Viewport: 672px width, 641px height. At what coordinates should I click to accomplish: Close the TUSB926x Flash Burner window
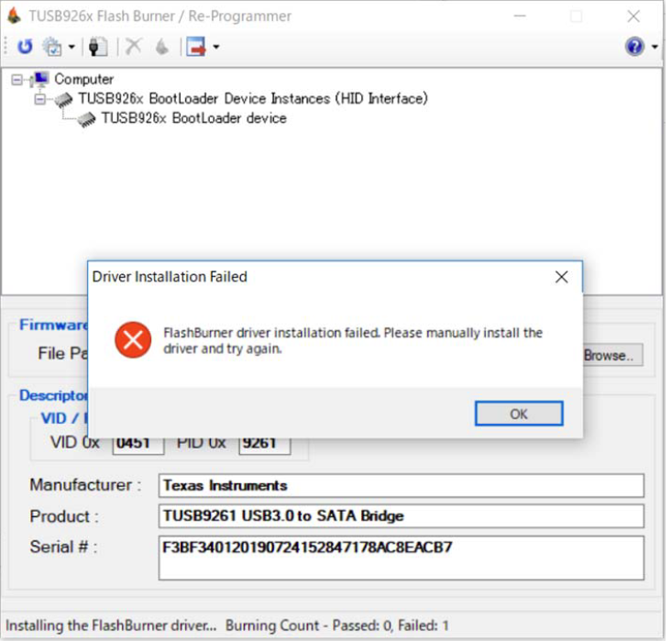click(x=633, y=17)
